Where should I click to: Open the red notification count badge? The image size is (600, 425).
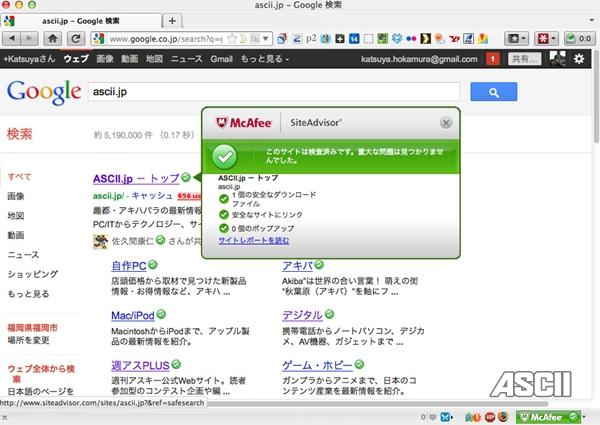493,59
